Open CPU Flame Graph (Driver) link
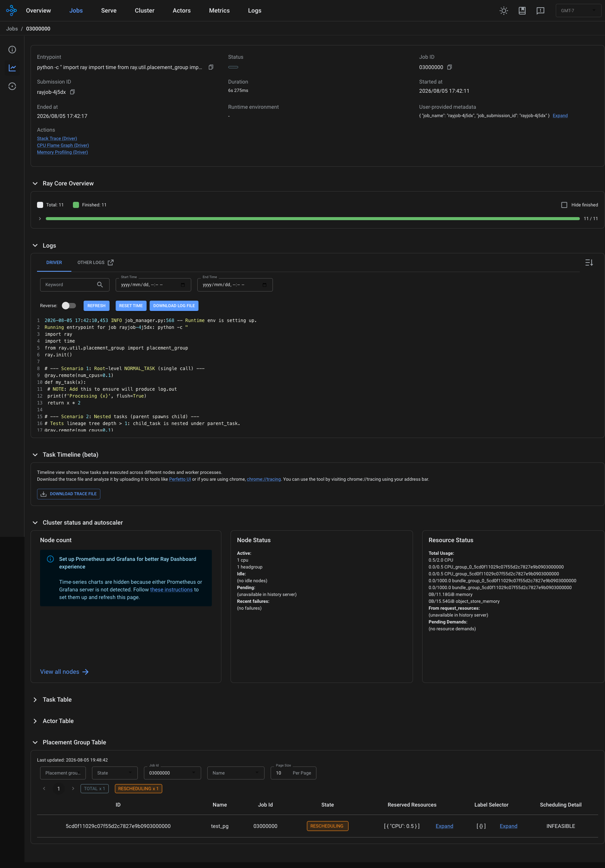The height and width of the screenshot is (868, 605). [63, 145]
